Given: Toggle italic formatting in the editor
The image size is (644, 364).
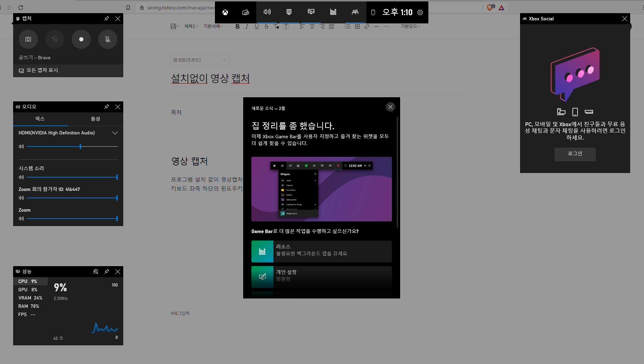Looking at the screenshot, I should (x=247, y=27).
